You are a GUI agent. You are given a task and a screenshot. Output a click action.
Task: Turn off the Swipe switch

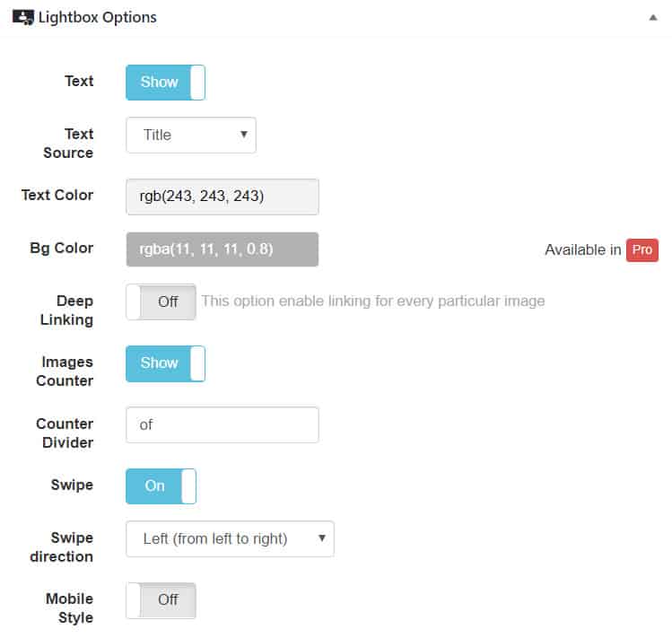[x=161, y=486]
